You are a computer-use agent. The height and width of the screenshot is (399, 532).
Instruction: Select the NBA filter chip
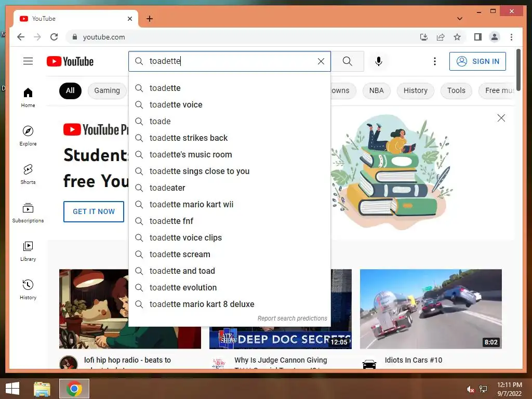coord(376,90)
